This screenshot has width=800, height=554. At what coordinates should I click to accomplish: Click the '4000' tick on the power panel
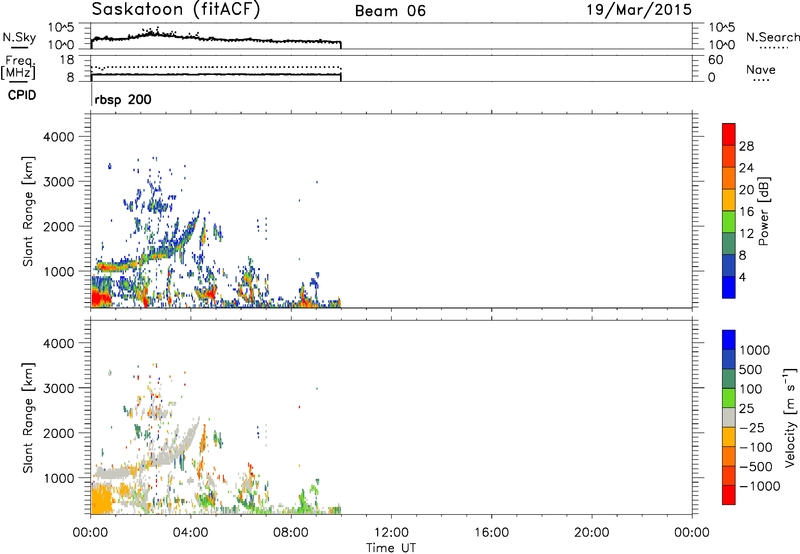click(x=59, y=137)
